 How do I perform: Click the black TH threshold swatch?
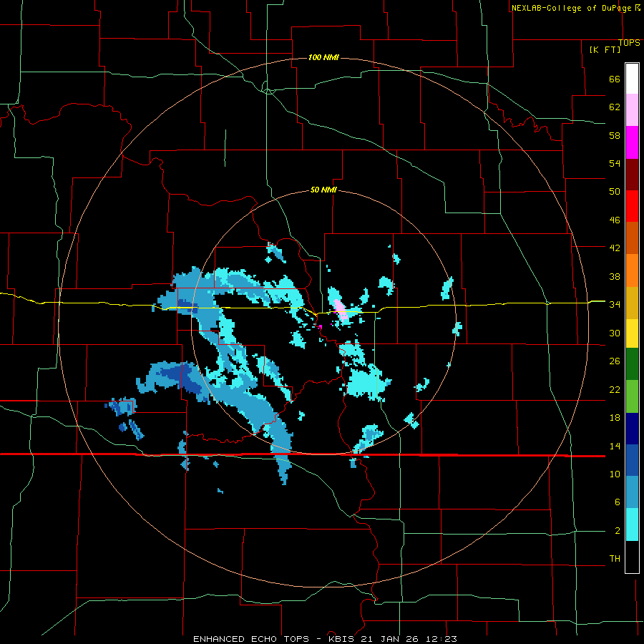(x=632, y=557)
